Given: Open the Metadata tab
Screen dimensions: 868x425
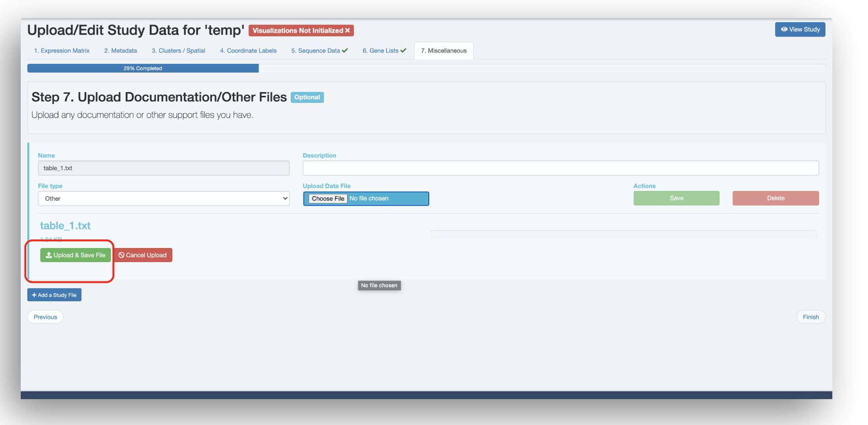Looking at the screenshot, I should (x=121, y=51).
